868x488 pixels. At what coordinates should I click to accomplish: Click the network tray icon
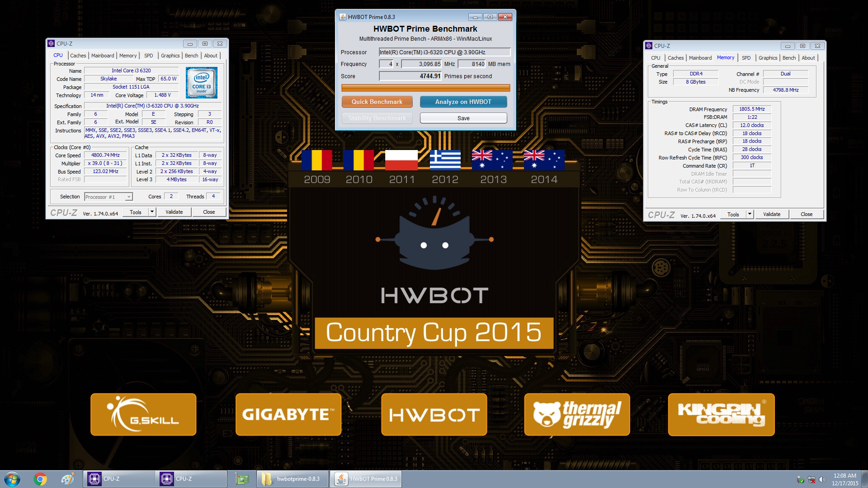(x=811, y=479)
